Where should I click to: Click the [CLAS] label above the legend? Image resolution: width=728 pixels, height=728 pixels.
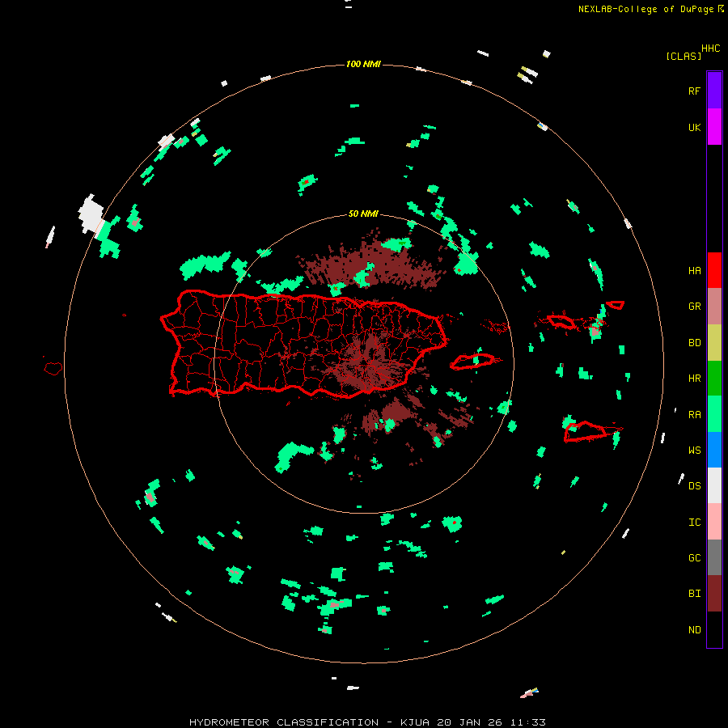click(684, 56)
